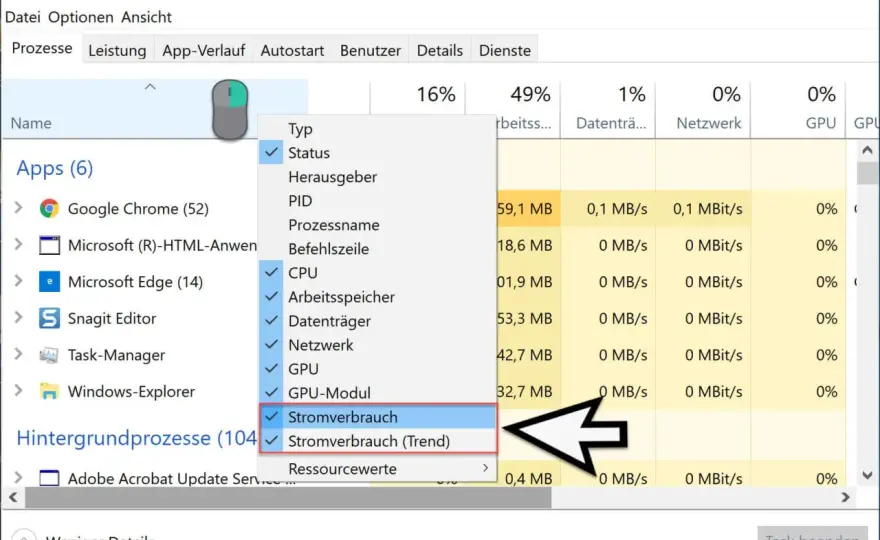Expand the Adobe Acrobat Update Service row

[x=19, y=478]
